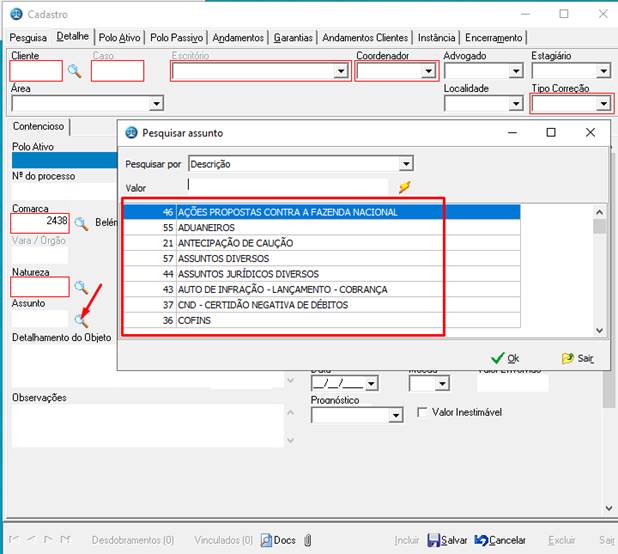Viewport: 618px width, 554px height.
Task: Open the Andamentos Clientes tab
Action: [x=365, y=38]
